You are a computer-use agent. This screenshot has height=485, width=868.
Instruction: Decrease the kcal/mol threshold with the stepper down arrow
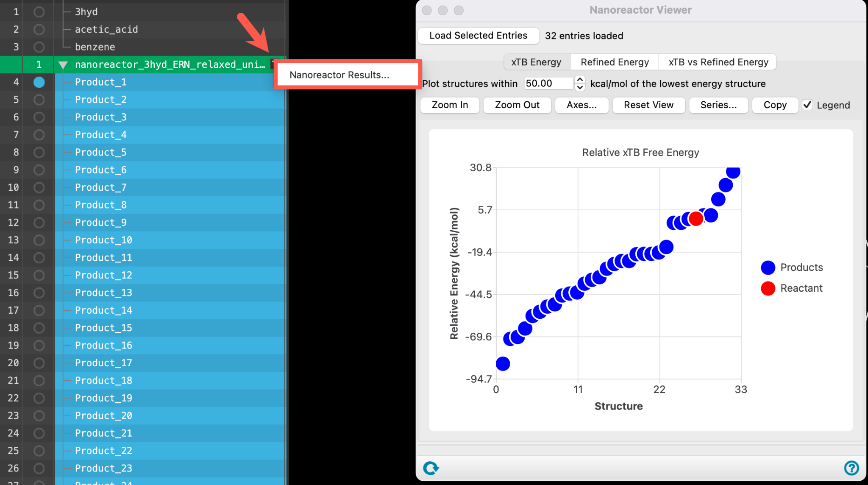(580, 87)
